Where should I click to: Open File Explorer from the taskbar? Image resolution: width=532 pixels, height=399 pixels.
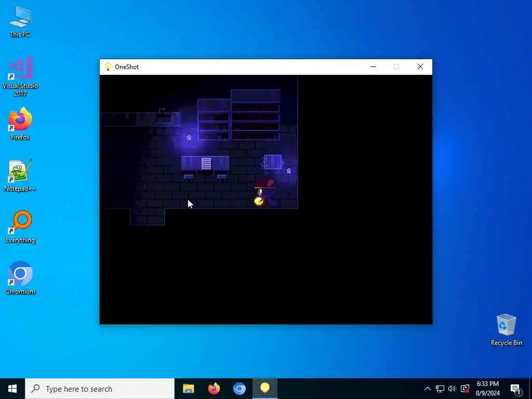188,389
